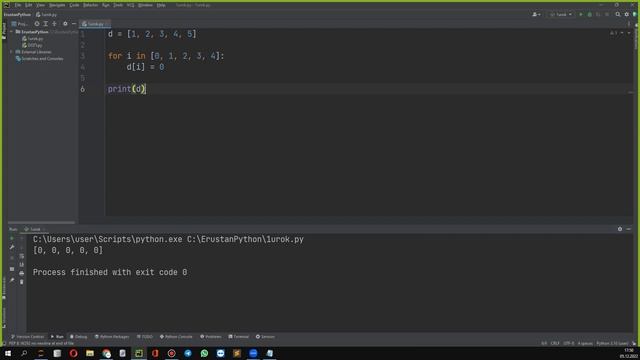Image resolution: width=640 pixels, height=360 pixels.
Task: Open the Tools menu
Action: click(x=118, y=5)
